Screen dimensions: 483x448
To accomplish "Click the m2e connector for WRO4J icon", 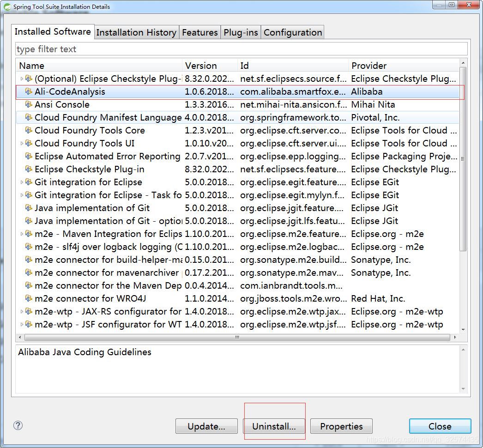I will pos(29,298).
